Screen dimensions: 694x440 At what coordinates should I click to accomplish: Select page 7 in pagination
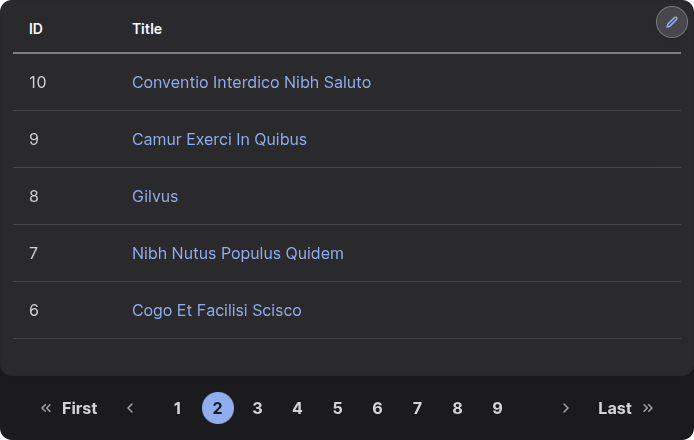[417, 408]
